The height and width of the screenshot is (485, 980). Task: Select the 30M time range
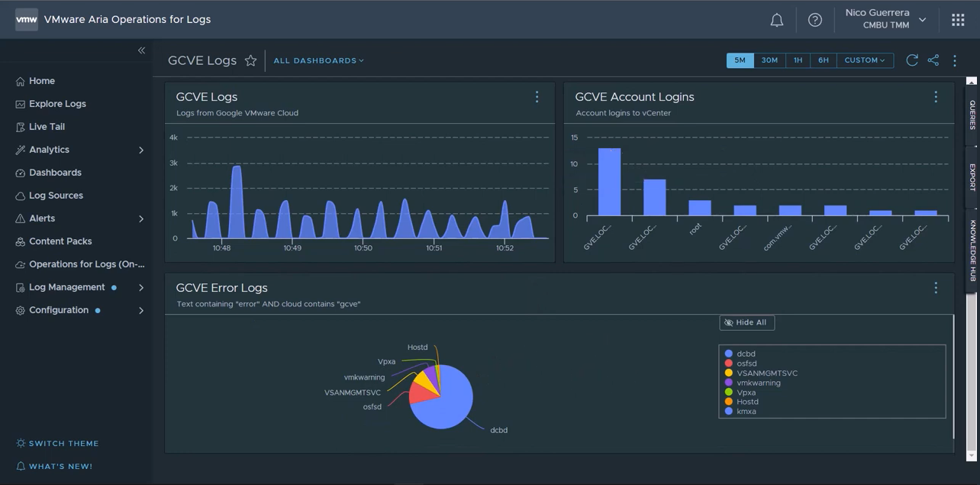[769, 60]
